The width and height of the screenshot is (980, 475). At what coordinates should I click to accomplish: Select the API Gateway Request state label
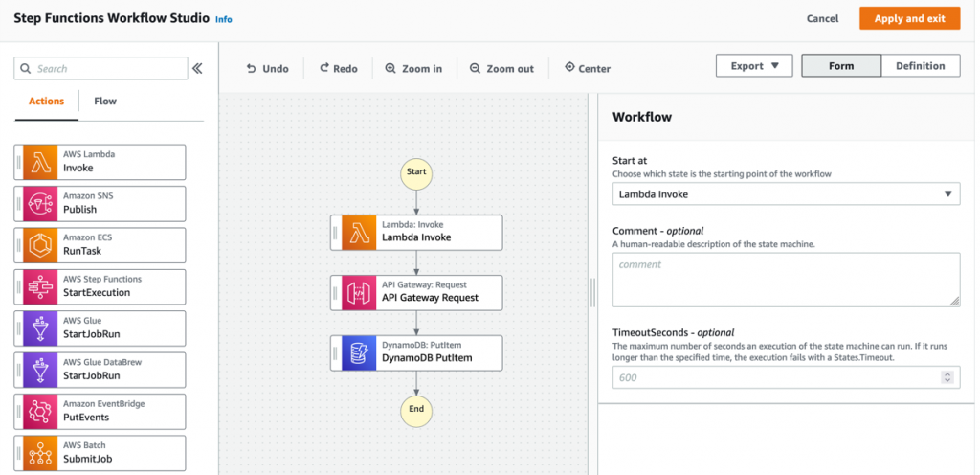(x=430, y=298)
